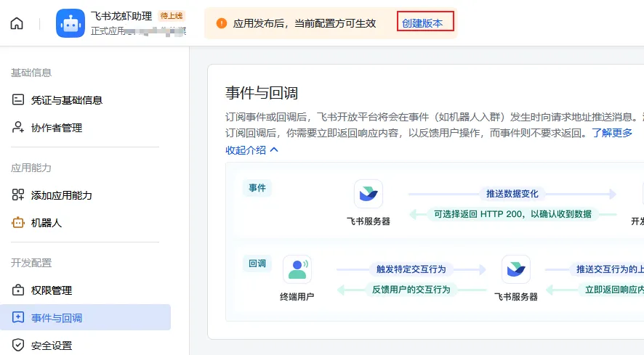Click the 安全设置 shield icon
This screenshot has width=644, height=355.
[18, 345]
